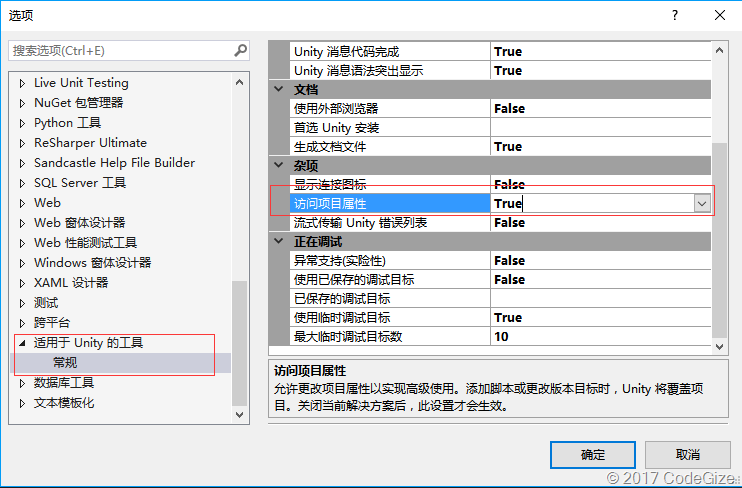Viewport: 742px width, 488px height.
Task: Select the 测试 tree item
Action: 46,303
